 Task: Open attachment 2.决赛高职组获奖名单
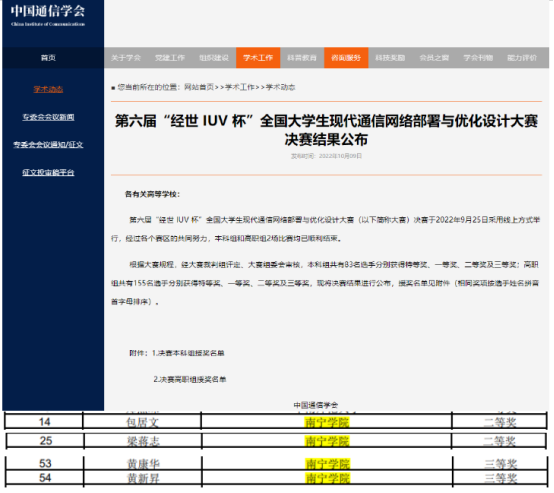coord(190,379)
